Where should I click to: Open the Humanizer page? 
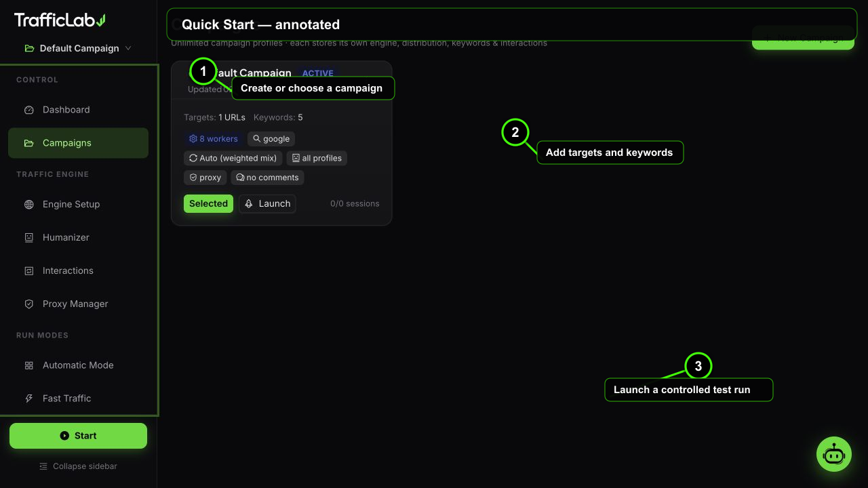click(x=78, y=237)
